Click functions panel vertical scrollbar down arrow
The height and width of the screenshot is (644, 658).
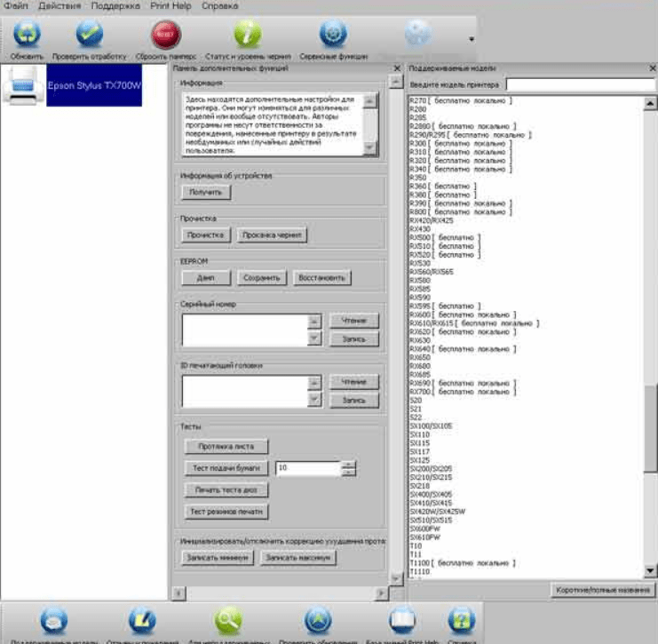[x=396, y=578]
